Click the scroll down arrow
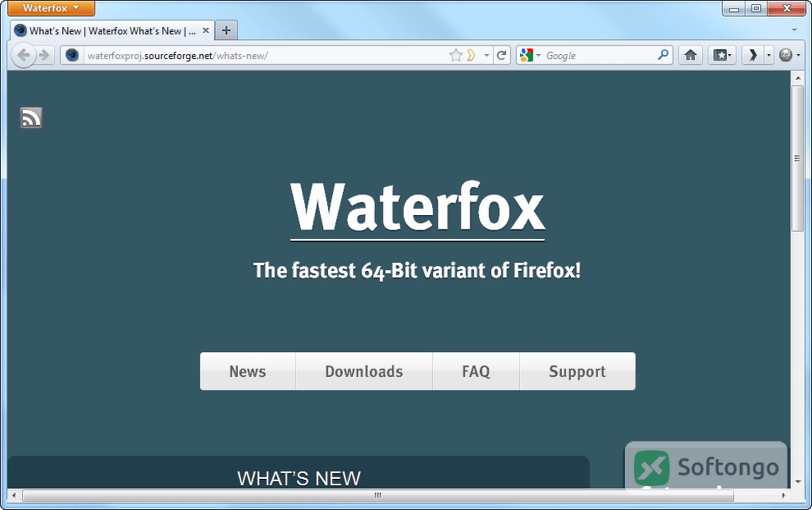The height and width of the screenshot is (510, 812). [798, 482]
